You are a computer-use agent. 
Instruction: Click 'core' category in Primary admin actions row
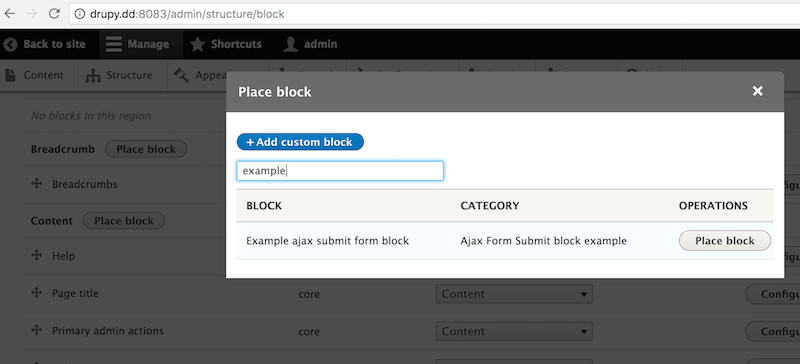point(309,332)
